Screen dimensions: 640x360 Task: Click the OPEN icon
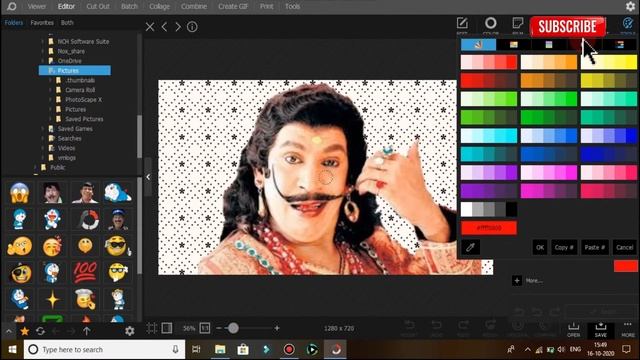tap(573, 330)
